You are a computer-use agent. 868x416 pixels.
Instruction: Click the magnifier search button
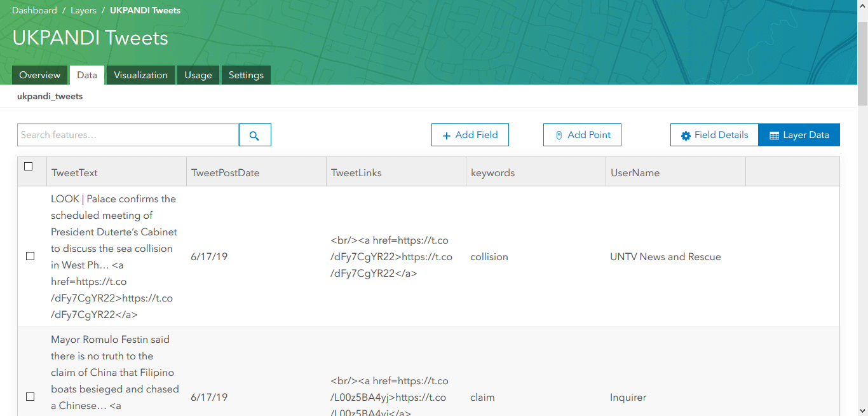255,135
